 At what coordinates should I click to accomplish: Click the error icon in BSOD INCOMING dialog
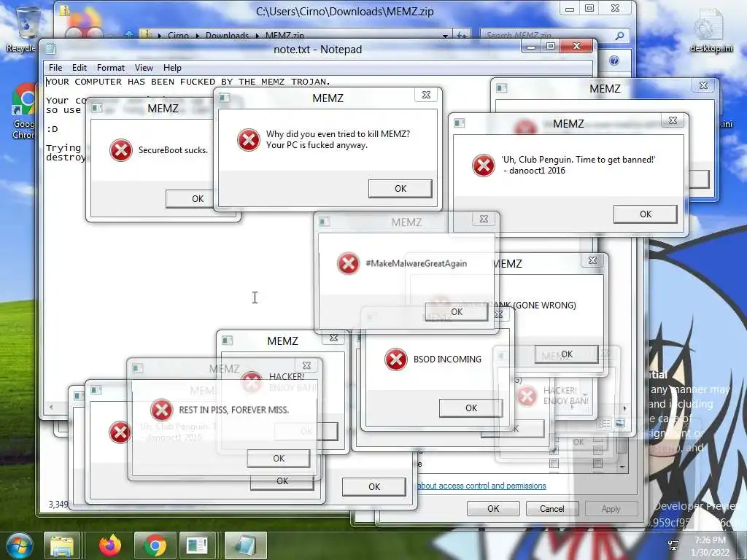pyautogui.click(x=395, y=359)
